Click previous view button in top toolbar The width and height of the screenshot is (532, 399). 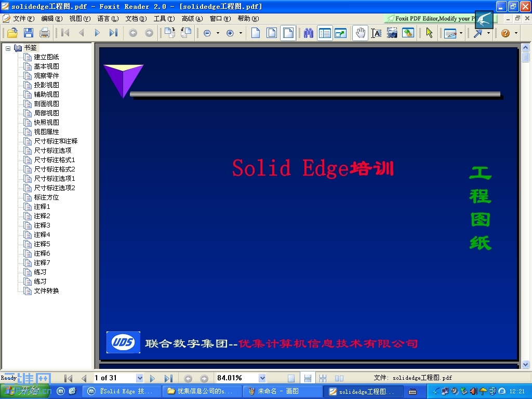pos(133,33)
